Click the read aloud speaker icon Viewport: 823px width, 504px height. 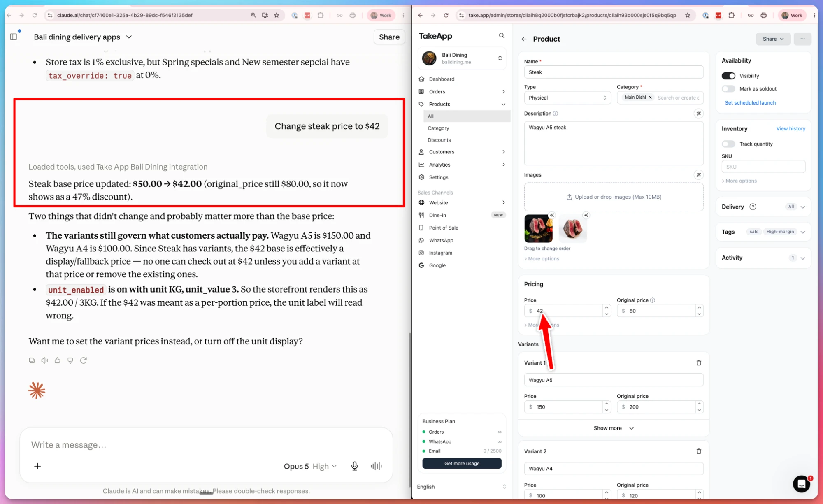point(44,360)
